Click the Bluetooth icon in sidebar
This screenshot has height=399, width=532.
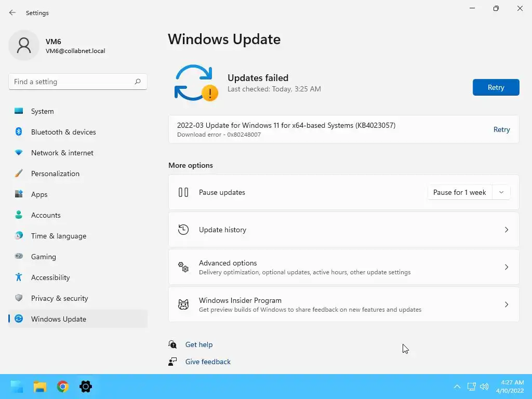click(x=19, y=131)
